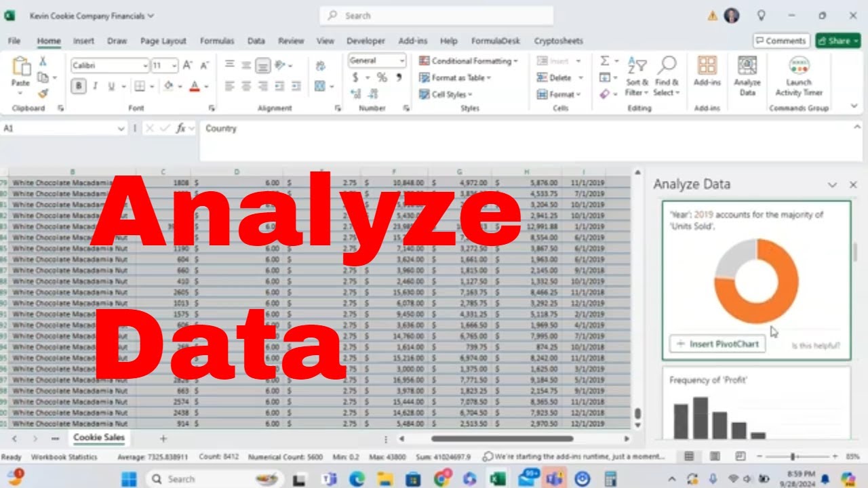This screenshot has width=868, height=488.
Task: Open File Explorer from the taskbar
Action: click(x=384, y=479)
